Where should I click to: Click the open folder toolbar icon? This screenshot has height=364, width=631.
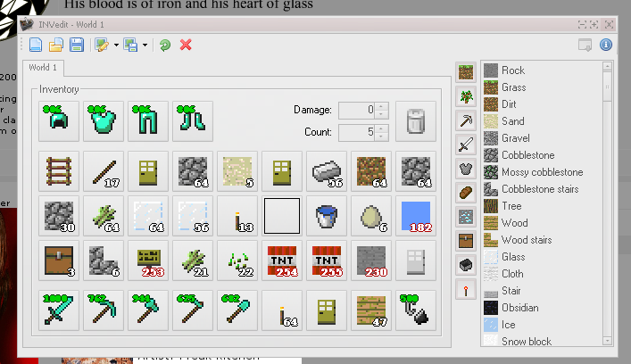[56, 45]
